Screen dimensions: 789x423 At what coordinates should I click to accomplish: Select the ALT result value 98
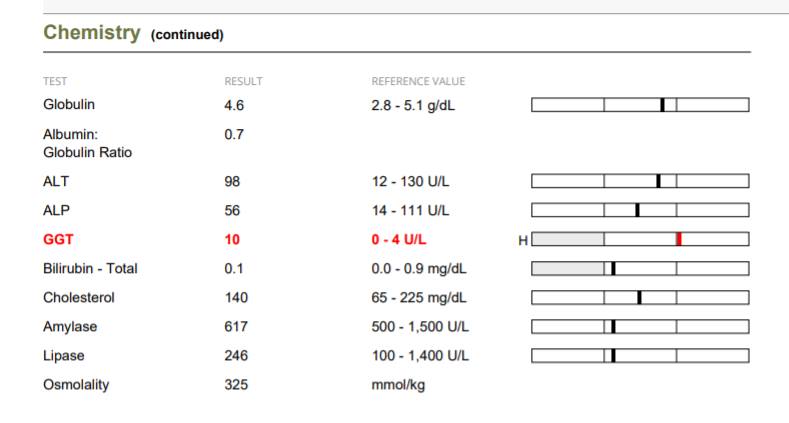(x=232, y=182)
